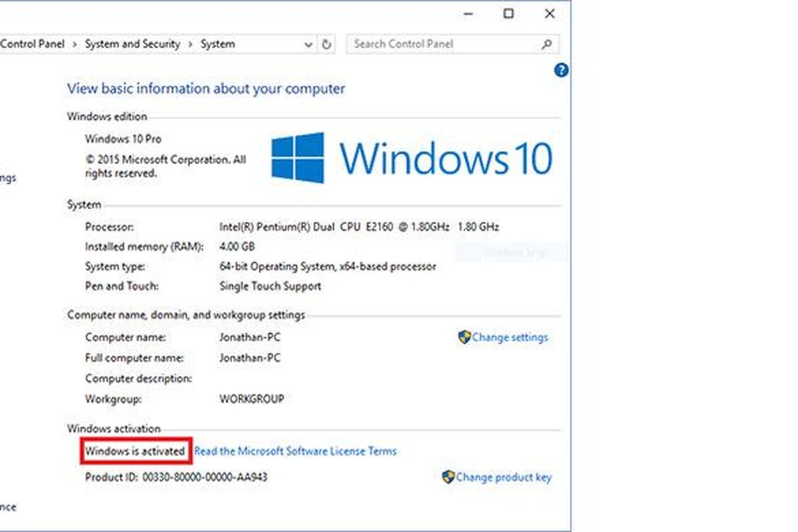Click the magnifier icon in the search box
The width and height of the screenshot is (798, 532).
click(547, 45)
